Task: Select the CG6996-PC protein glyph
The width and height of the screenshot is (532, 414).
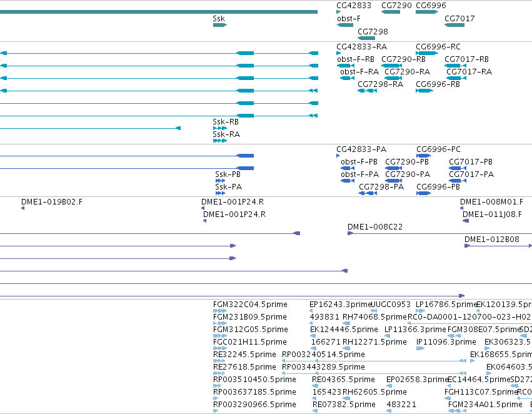Action: tap(424, 156)
